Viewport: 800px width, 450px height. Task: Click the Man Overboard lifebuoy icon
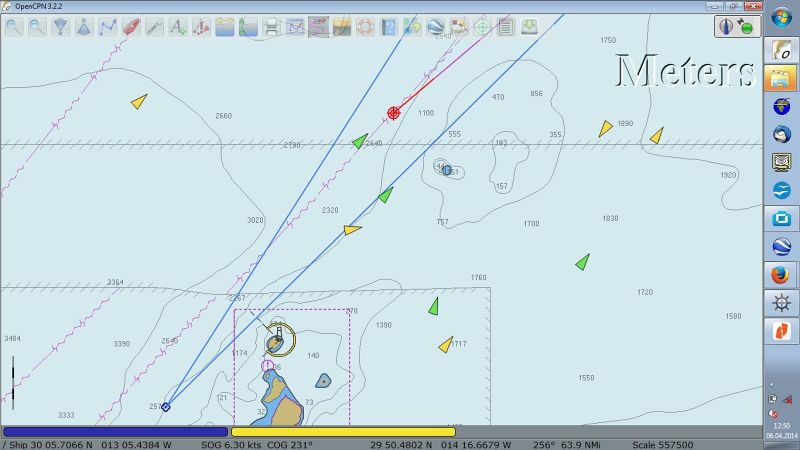click(365, 28)
